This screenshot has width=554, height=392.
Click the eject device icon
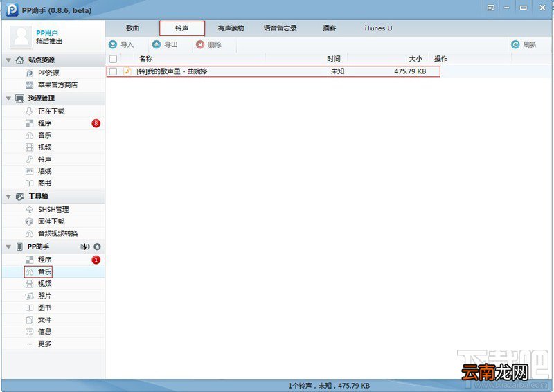click(97, 247)
